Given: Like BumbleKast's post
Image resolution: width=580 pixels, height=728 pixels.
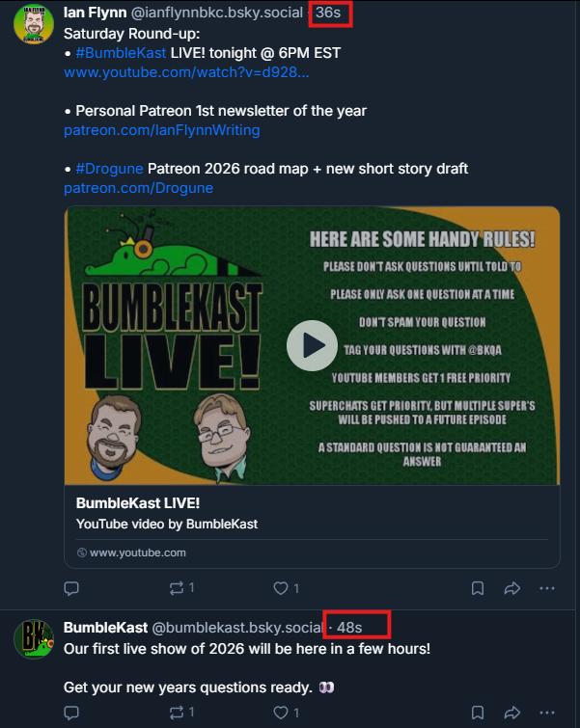Looking at the screenshot, I should [282, 713].
